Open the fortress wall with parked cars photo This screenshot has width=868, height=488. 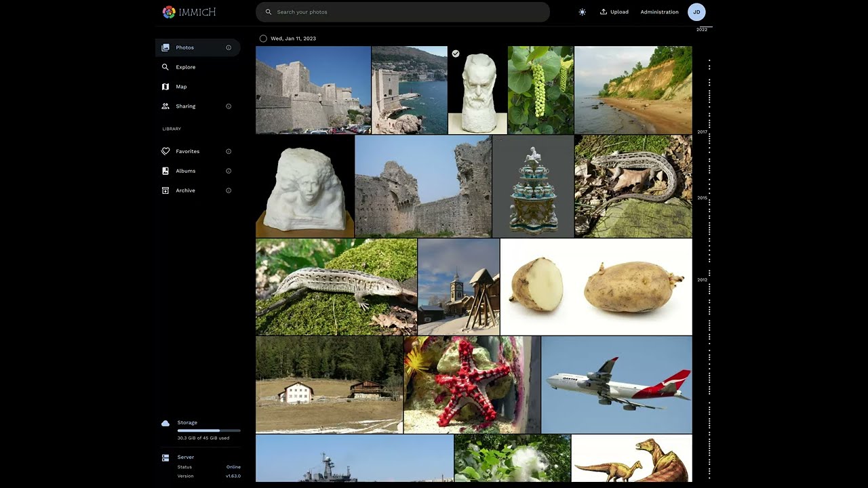tap(313, 90)
